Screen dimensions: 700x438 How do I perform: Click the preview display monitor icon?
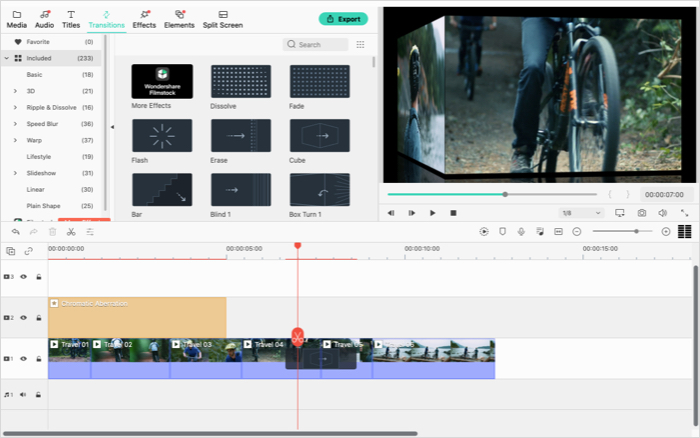tap(620, 213)
